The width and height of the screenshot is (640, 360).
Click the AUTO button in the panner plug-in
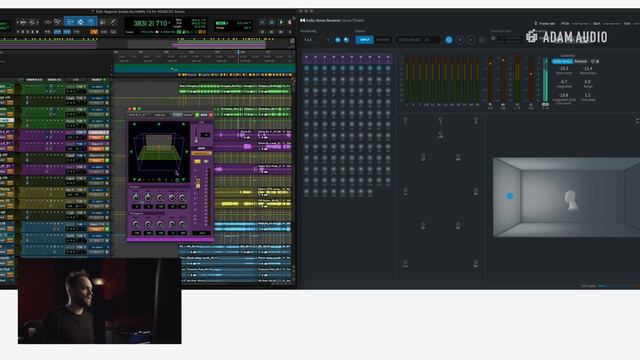(201, 148)
